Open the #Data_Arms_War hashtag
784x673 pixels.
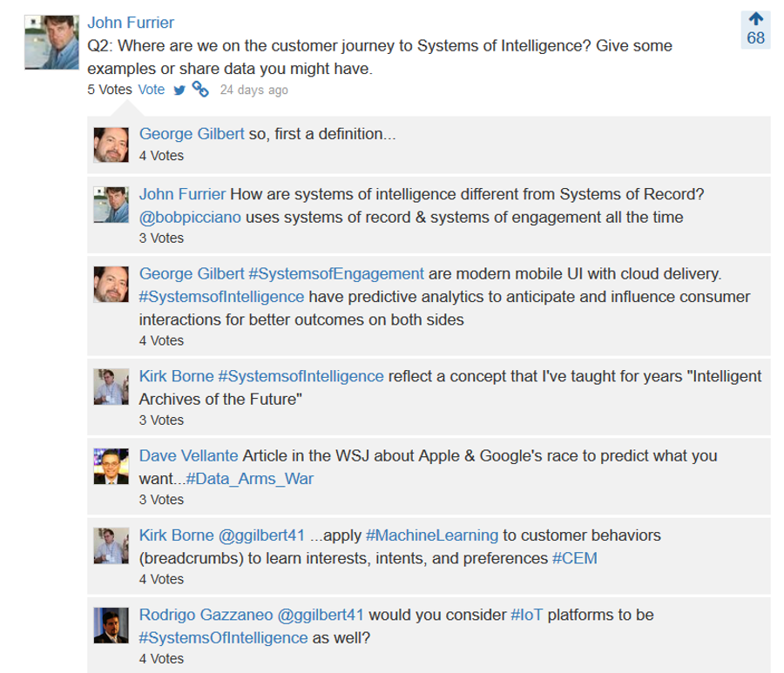click(249, 479)
